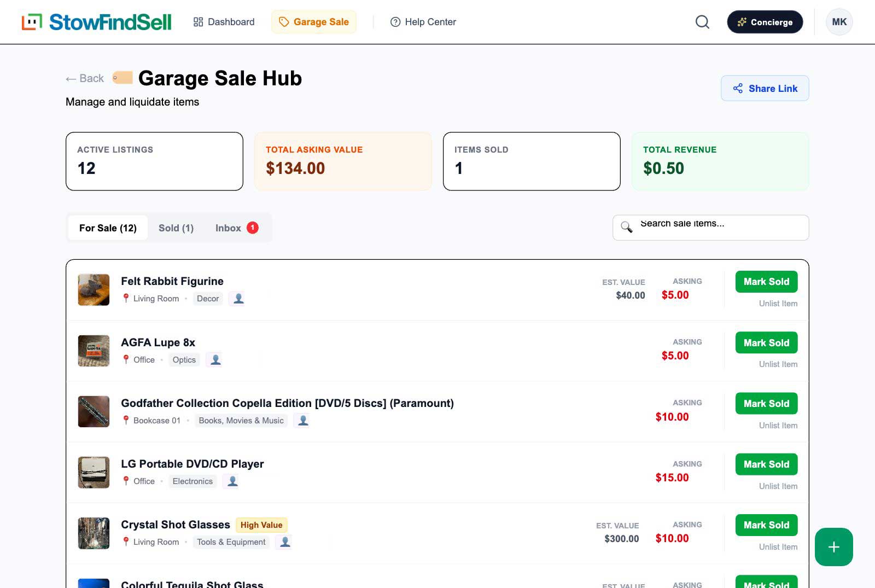This screenshot has width=875, height=588.
Task: Click person icon on AGFA Lupe 8x row
Action: pos(215,360)
